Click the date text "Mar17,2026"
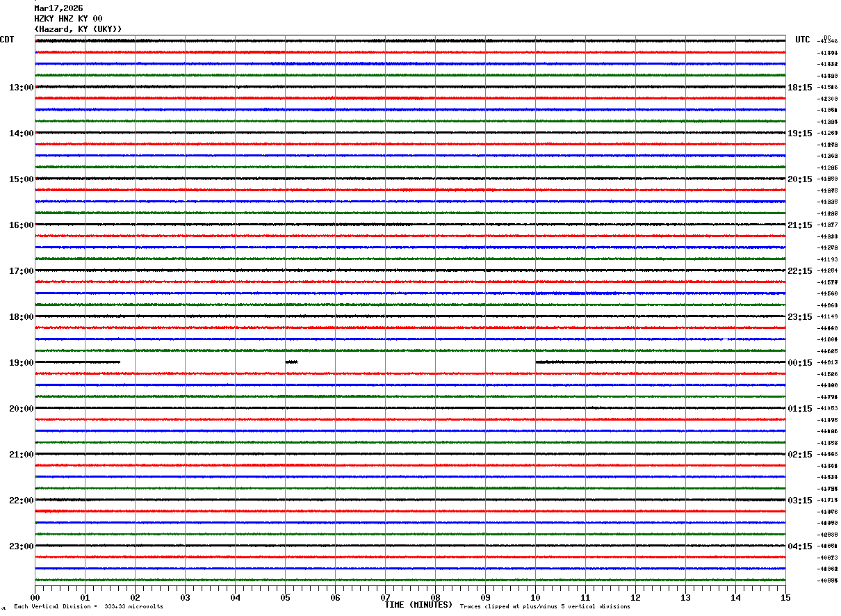The height and width of the screenshot is (616, 841). pyautogui.click(x=58, y=8)
